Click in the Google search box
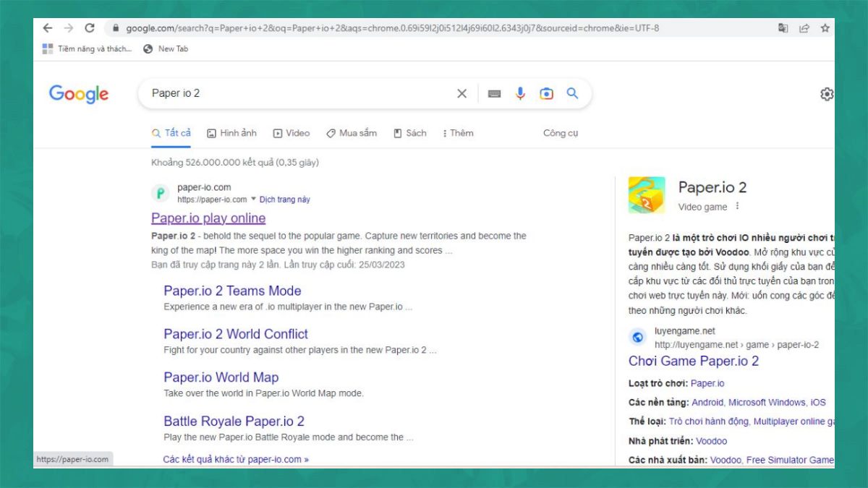Screen dimensions: 868x488 click(297, 94)
